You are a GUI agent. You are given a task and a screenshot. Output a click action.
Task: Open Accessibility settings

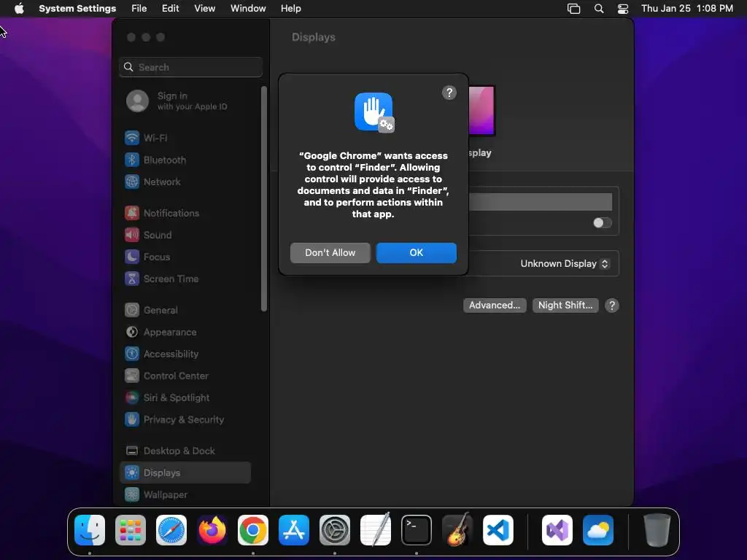click(x=185, y=354)
